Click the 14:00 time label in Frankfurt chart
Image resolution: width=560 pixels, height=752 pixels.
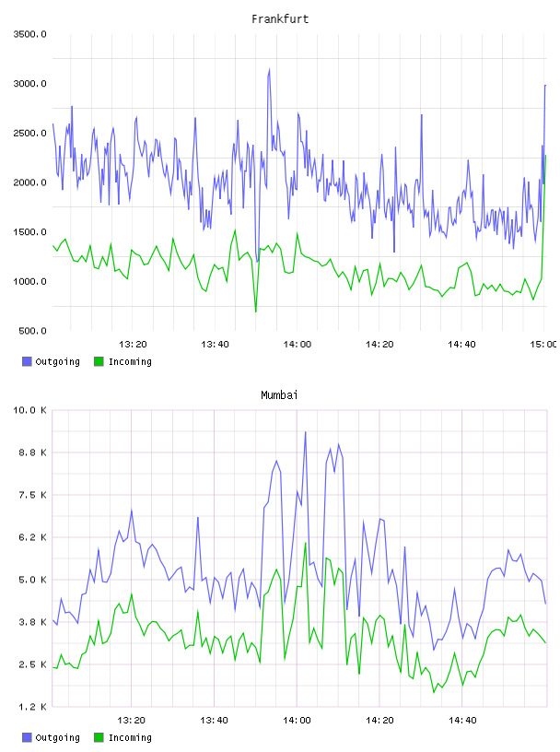click(x=297, y=344)
